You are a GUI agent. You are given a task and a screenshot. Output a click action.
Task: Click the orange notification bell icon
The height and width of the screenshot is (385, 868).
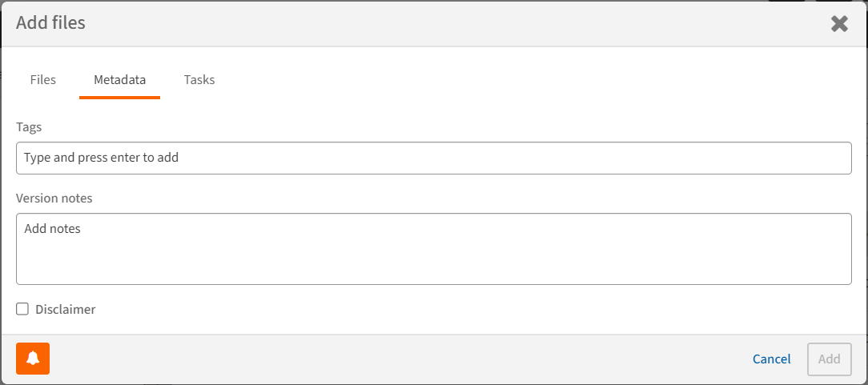[33, 359]
